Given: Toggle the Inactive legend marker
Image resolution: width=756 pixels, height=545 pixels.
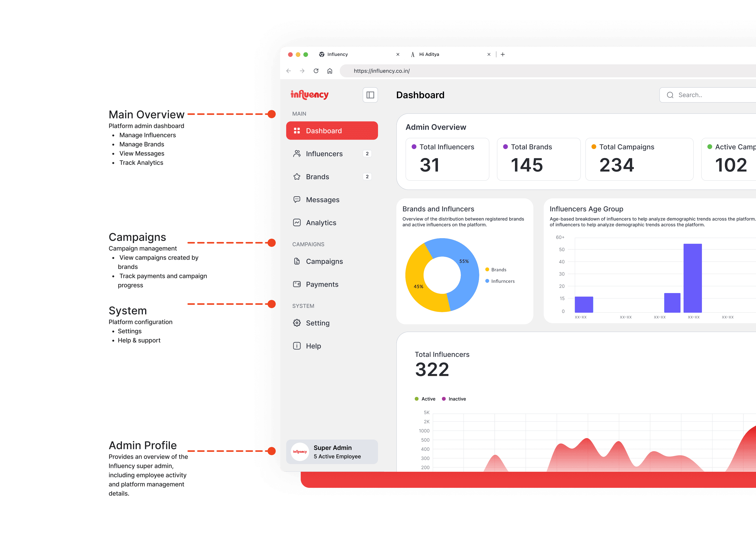Looking at the screenshot, I should pyautogui.click(x=444, y=399).
